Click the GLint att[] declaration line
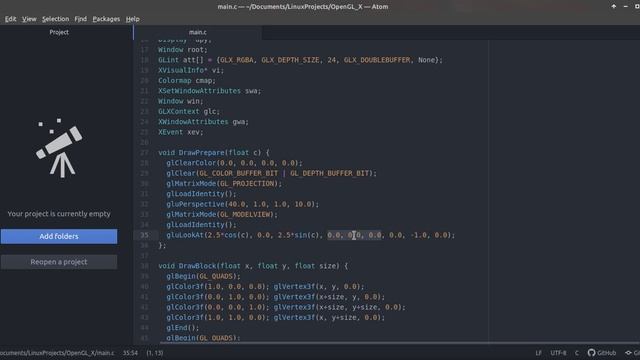640x360 pixels. [x=300, y=60]
